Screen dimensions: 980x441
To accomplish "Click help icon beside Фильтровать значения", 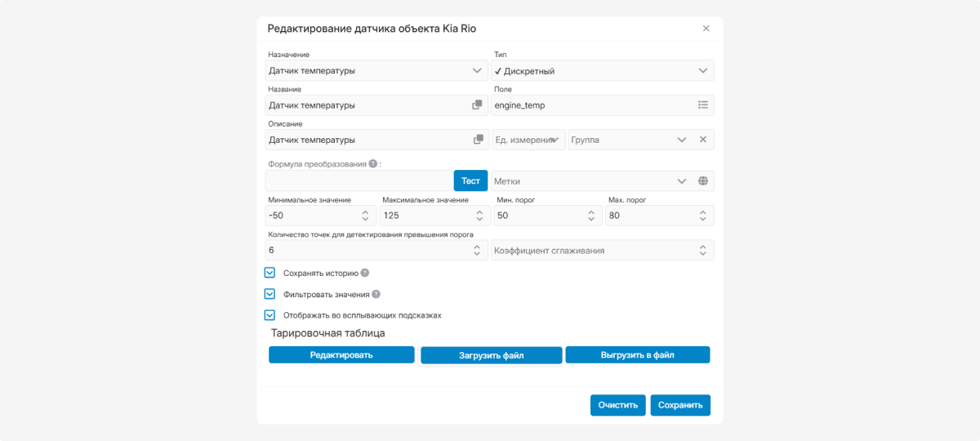I will click(x=376, y=294).
